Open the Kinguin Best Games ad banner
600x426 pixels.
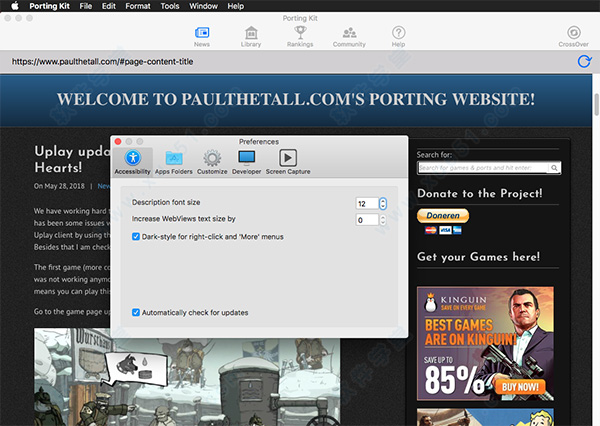click(x=485, y=343)
